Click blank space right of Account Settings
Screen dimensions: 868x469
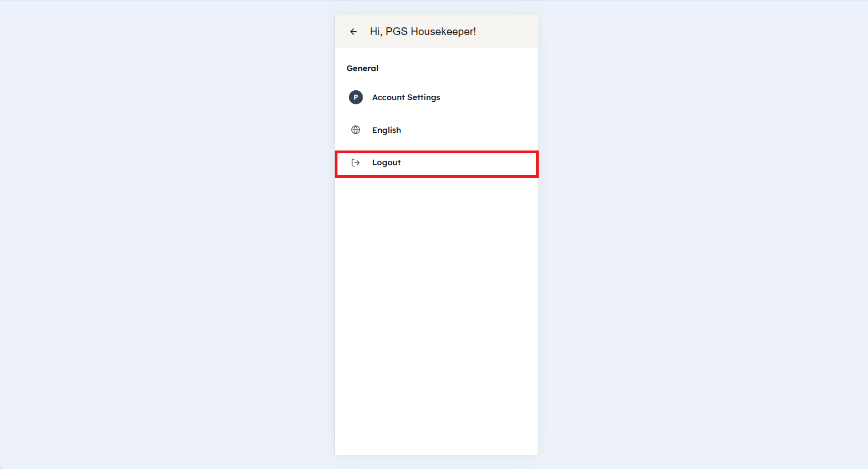(x=492, y=97)
